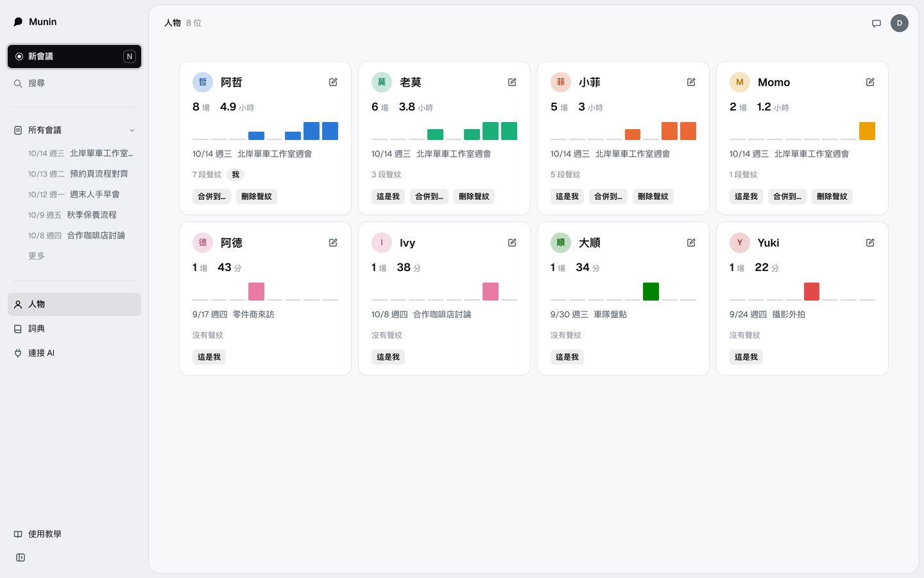Open 合併到... dropdown on Momo card
This screenshot has height=578, width=924.
pyautogui.click(x=787, y=197)
